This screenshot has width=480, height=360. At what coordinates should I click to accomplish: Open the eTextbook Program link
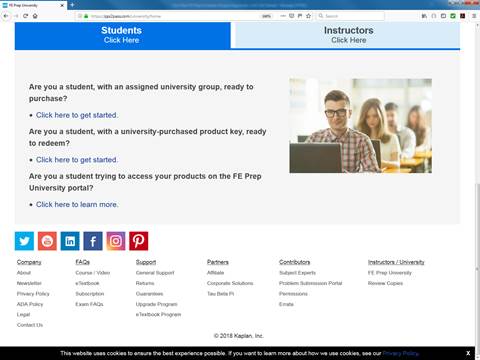click(158, 315)
